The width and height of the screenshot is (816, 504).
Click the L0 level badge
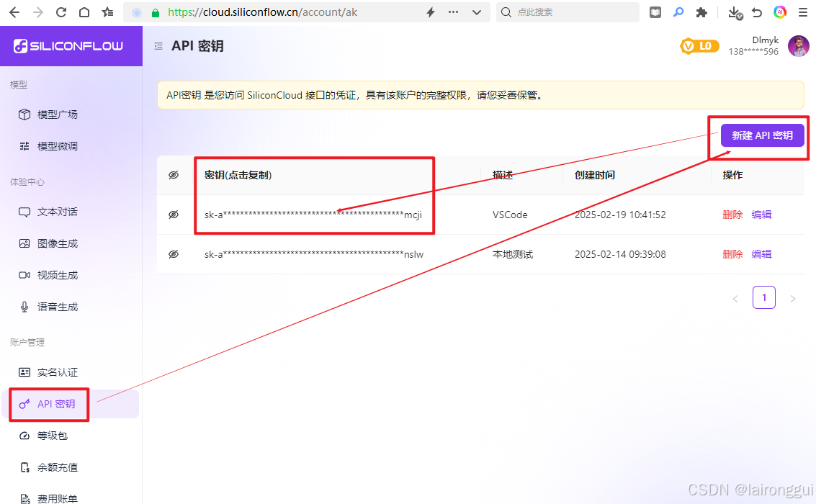click(699, 46)
